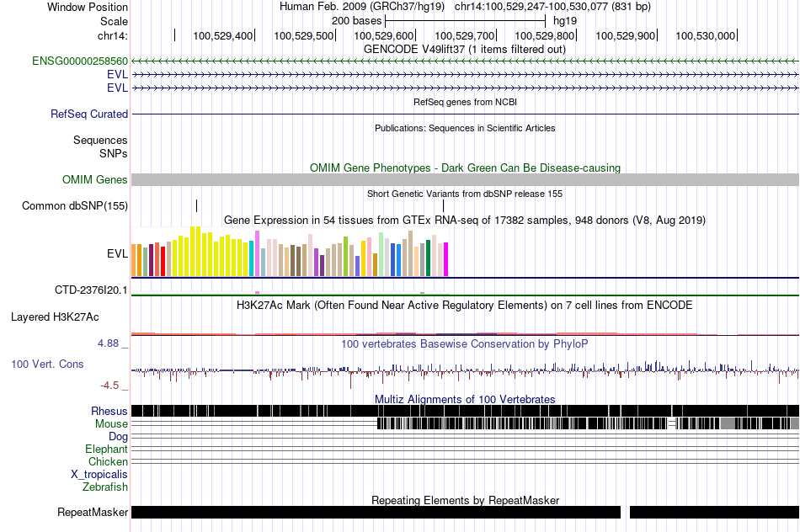Click the Layered H3K27Ac label
The width and height of the screenshot is (800, 532).
point(55,317)
